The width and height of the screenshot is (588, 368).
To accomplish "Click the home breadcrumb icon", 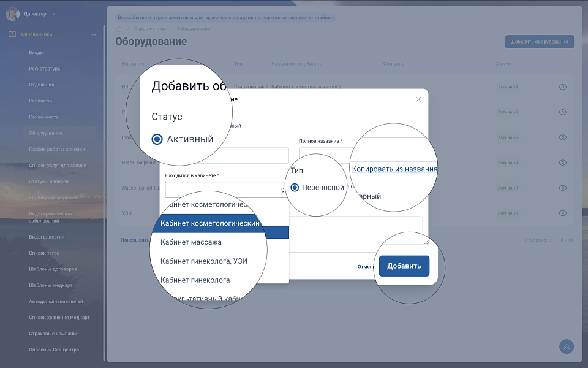I will pyautogui.click(x=119, y=29).
